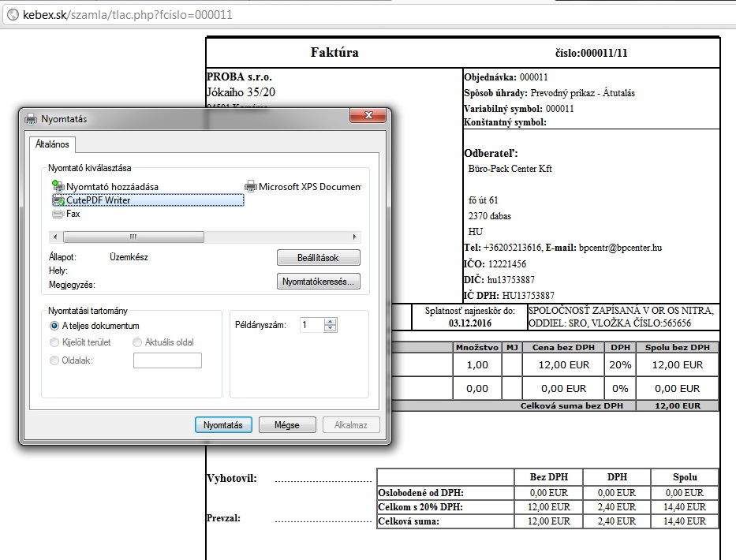Click the Nyomtatókeresés... button
Viewport: 736px width, 560px height.
point(318,282)
